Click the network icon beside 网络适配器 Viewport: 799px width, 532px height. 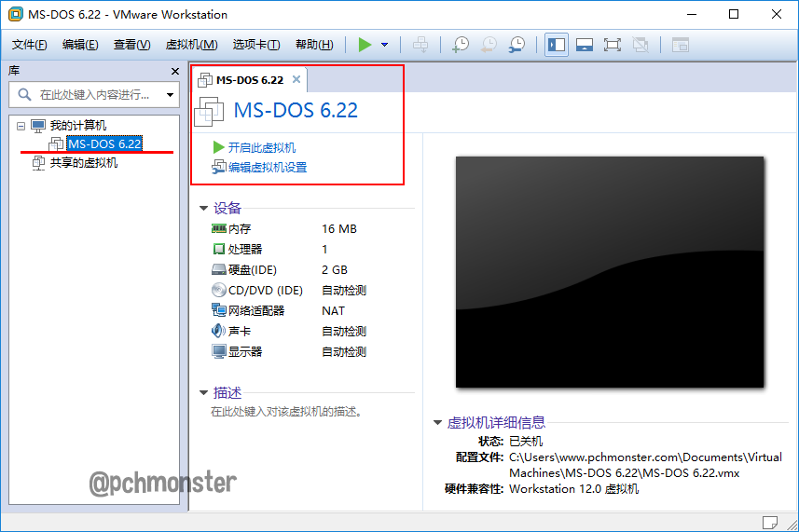point(218,310)
